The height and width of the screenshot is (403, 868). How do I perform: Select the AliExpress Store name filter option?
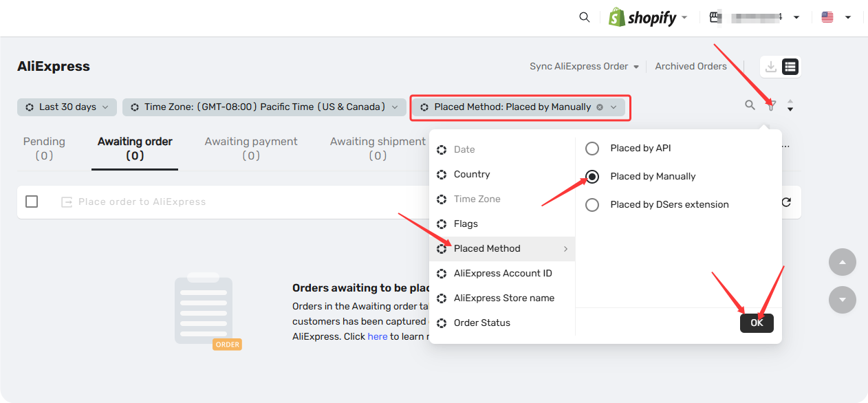[x=502, y=298]
